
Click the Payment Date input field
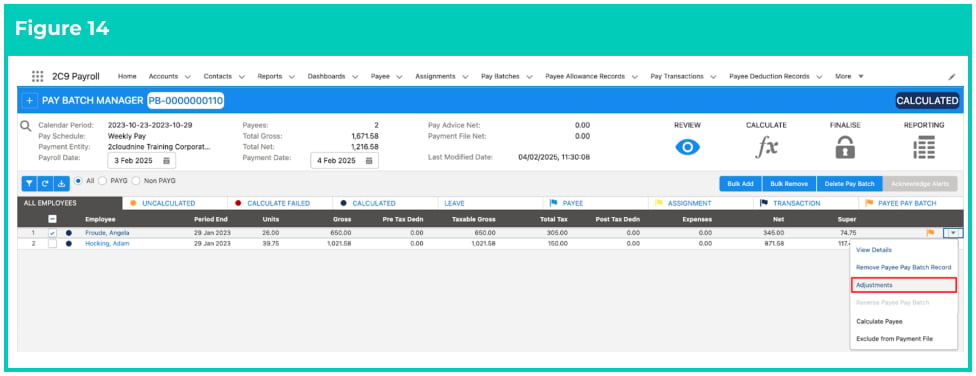click(344, 161)
